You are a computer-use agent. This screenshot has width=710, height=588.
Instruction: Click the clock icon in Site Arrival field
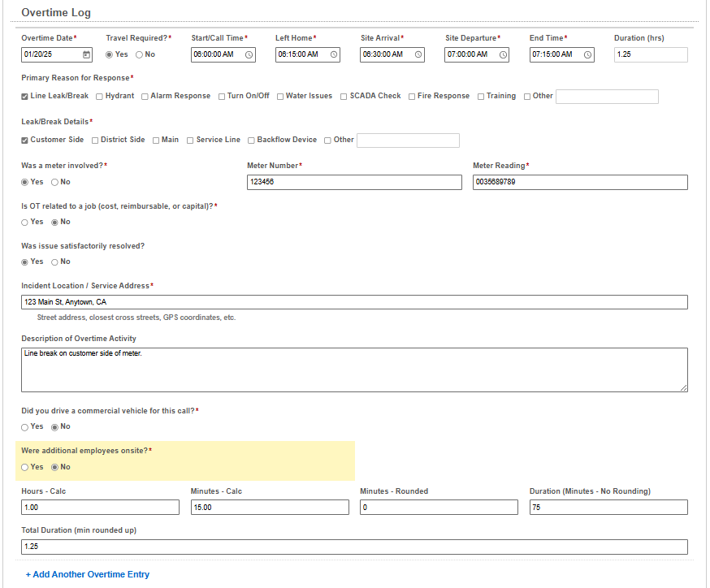coord(418,55)
